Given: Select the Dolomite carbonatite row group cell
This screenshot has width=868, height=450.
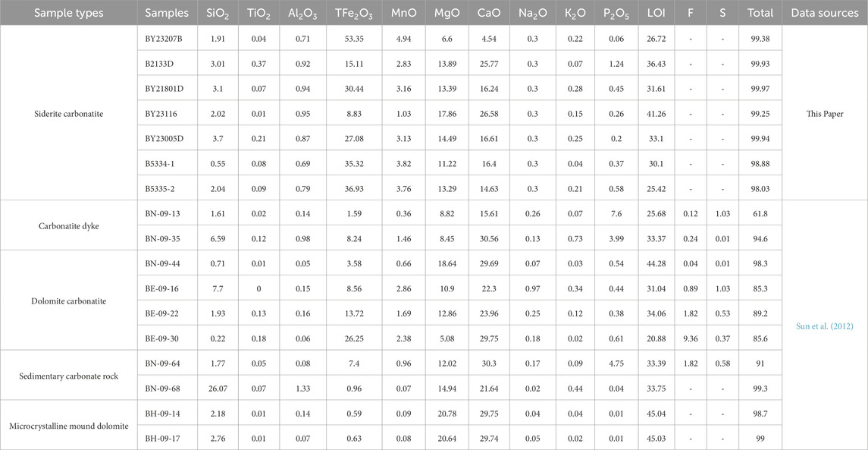Looking at the screenshot, I should 69,301.
